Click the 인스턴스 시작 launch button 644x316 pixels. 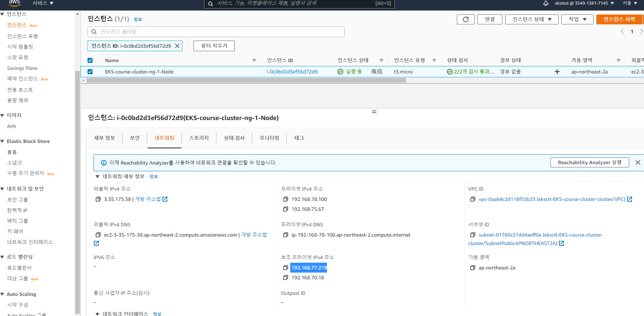[x=619, y=19]
